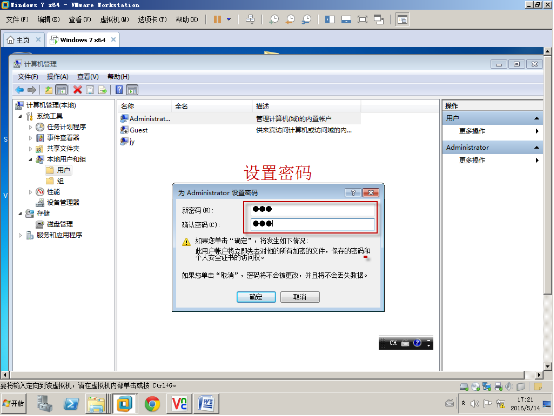The height and width of the screenshot is (416, 554).
Task: Open the pause button dropdown arrow in VMware
Action: [x=229, y=19]
